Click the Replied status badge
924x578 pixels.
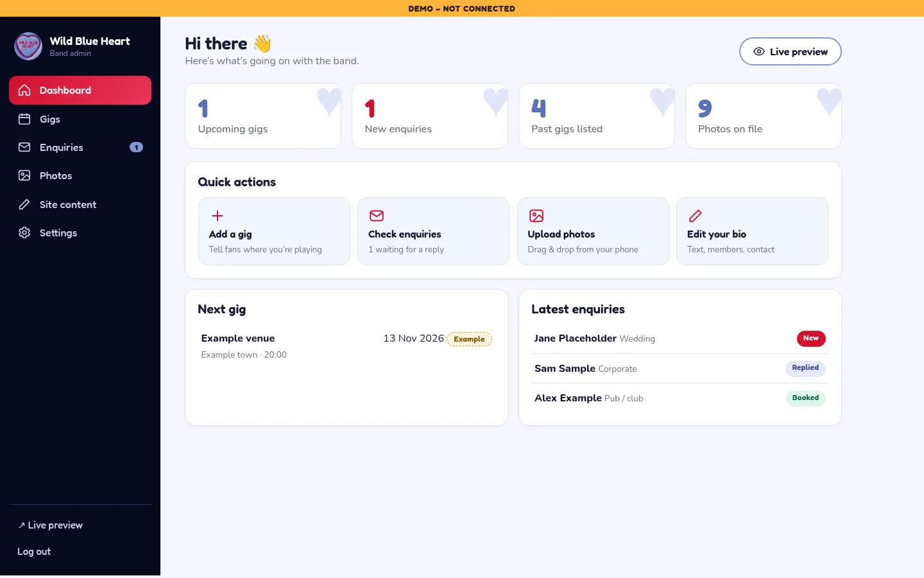click(x=805, y=368)
